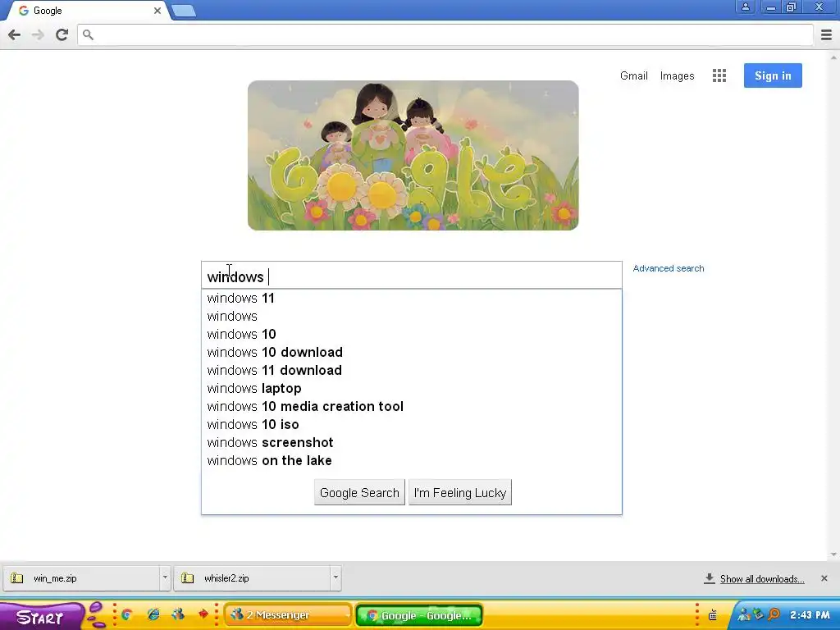This screenshot has height=630, width=840.
Task: Click the orange magnifier tray icon
Action: [774, 614]
